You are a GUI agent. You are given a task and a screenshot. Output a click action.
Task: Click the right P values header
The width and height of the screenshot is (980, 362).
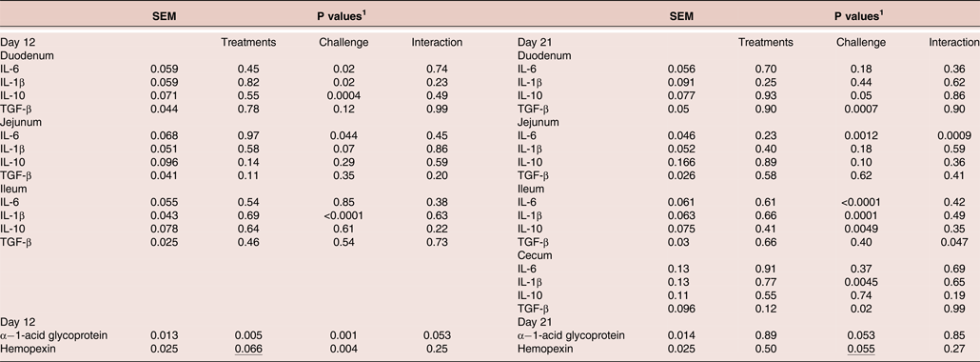(858, 17)
